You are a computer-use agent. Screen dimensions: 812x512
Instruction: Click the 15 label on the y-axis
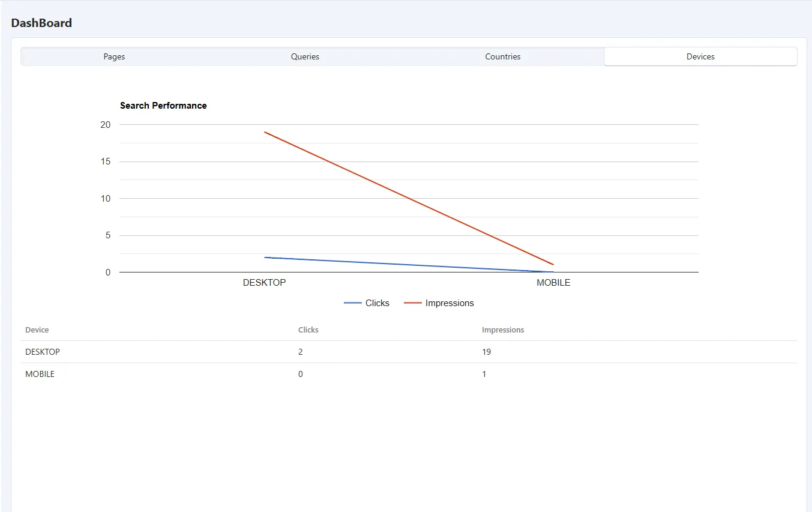[x=106, y=161]
